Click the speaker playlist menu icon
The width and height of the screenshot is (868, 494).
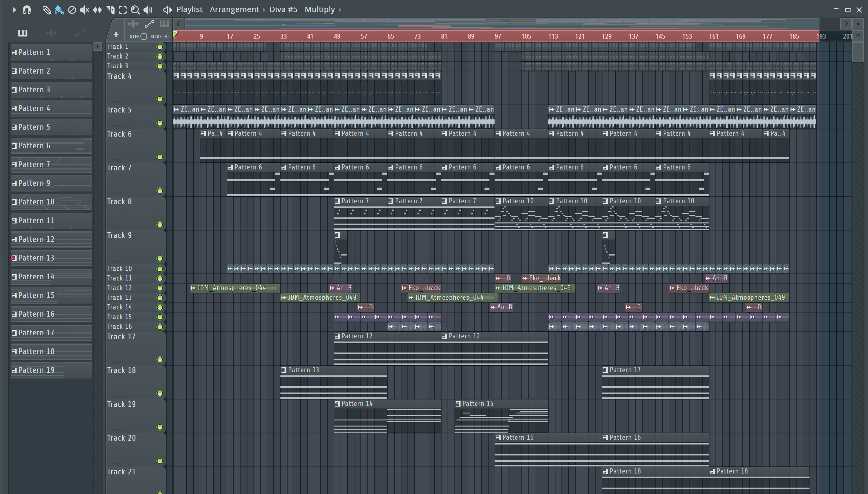(167, 10)
